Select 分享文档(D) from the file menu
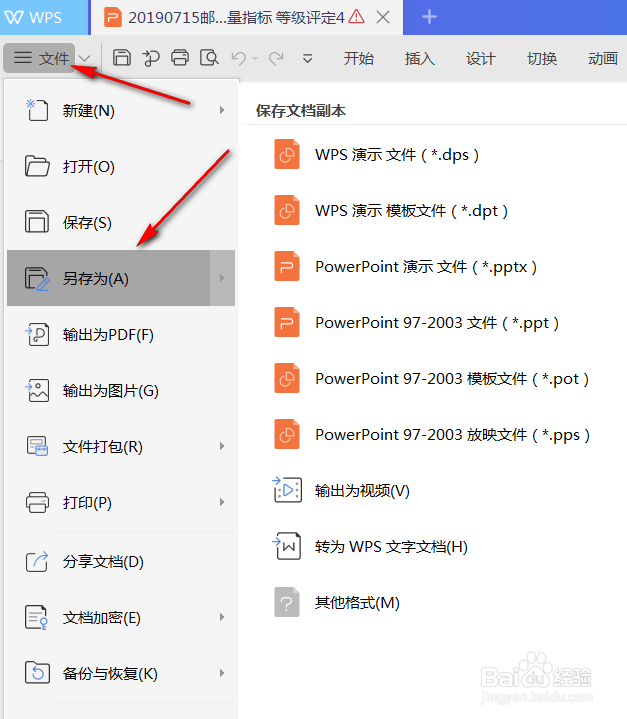Screen dimensions: 627x719 121,562
